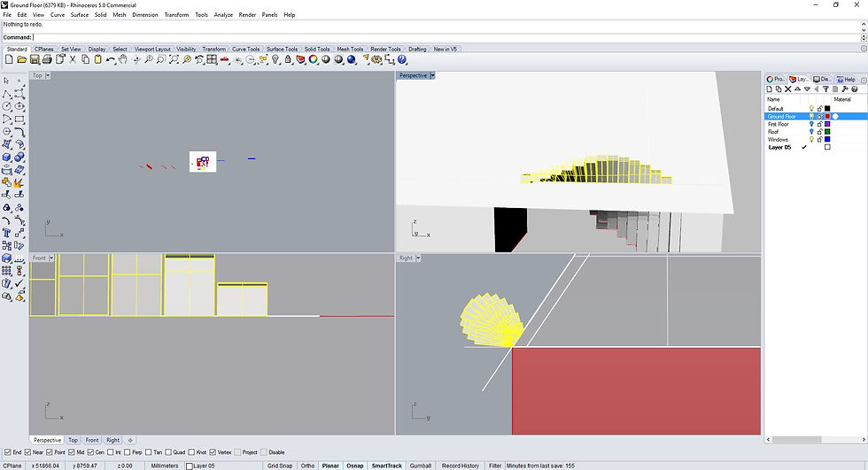Viewport: 868px width, 470px height.
Task: Click the light bulb Hide objects icon
Action: click(275, 59)
